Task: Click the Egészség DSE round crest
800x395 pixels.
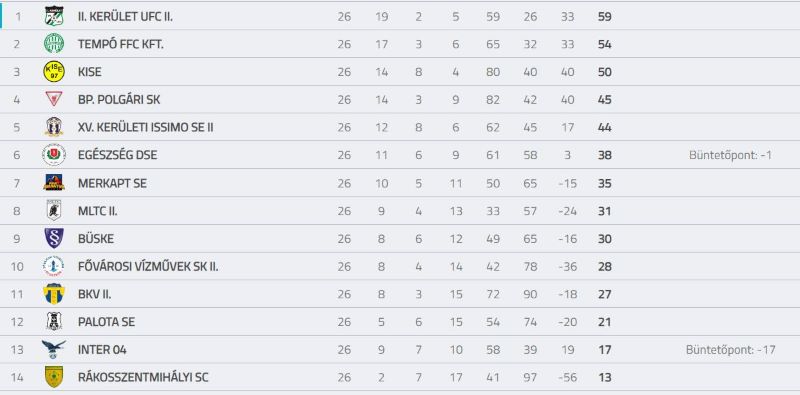Action: pos(54,155)
